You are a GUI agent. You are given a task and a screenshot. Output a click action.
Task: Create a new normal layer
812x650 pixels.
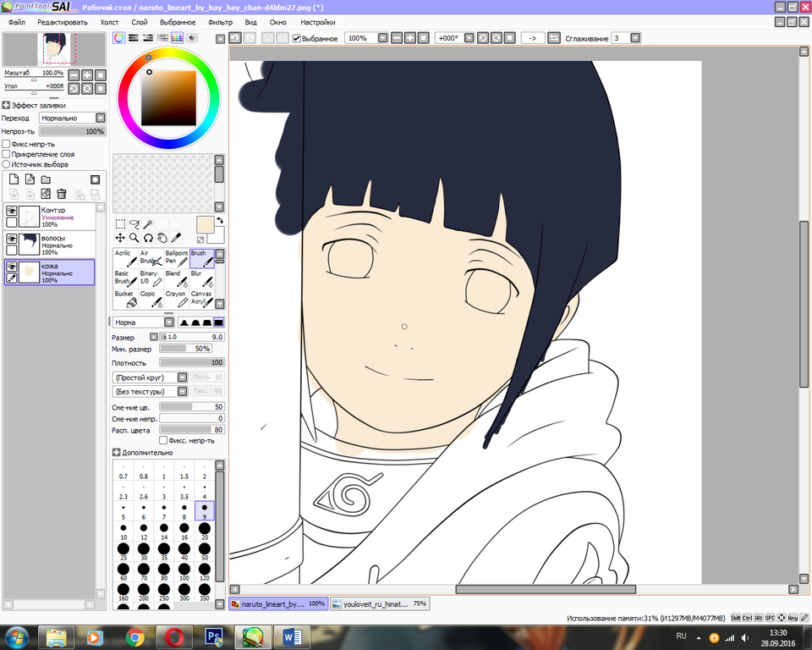[14, 179]
